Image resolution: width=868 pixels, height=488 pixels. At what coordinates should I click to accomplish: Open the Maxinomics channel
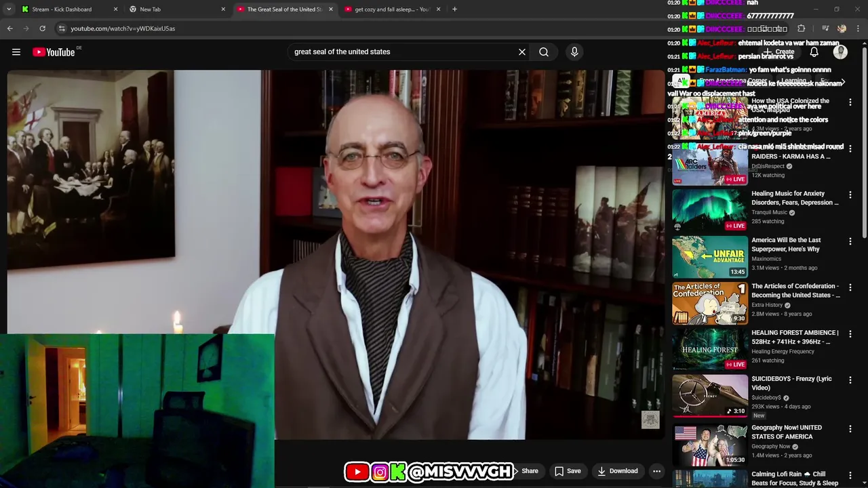pyautogui.click(x=766, y=259)
